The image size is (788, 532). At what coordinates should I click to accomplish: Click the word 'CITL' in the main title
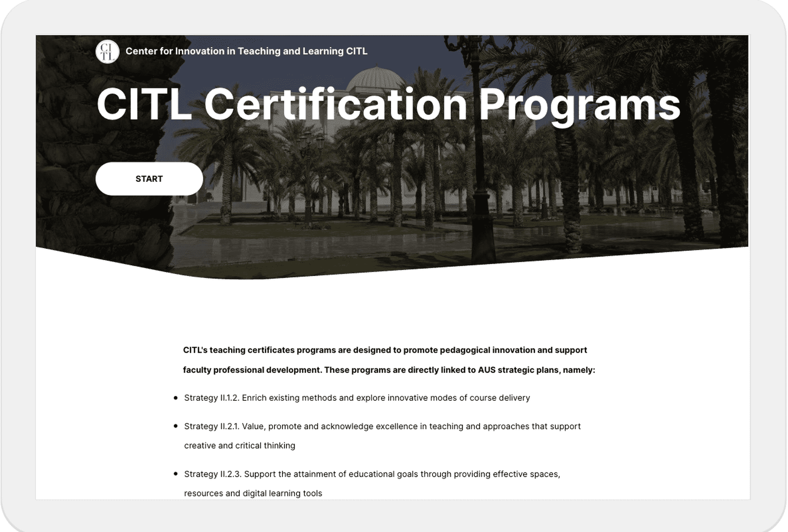[x=144, y=105]
